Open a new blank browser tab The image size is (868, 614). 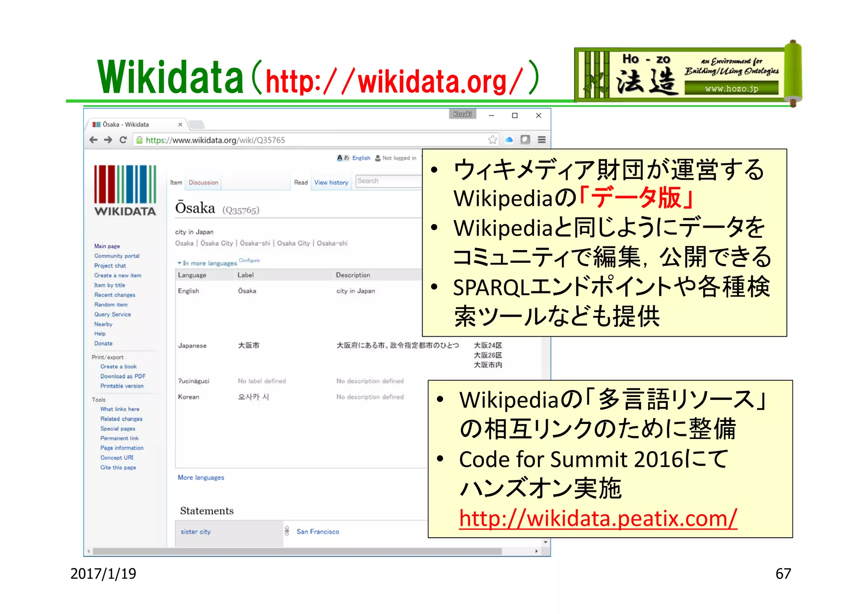[x=197, y=124]
